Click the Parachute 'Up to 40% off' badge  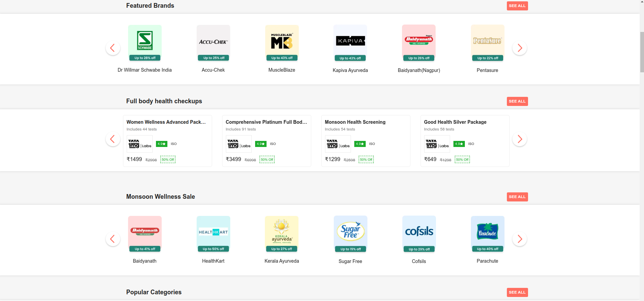click(488, 249)
